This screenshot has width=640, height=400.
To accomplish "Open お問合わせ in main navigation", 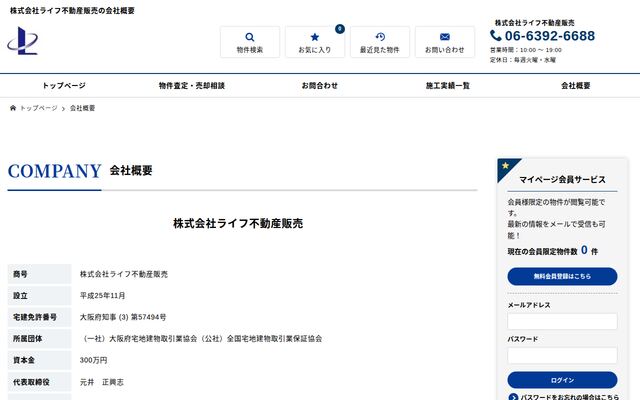I will point(320,85).
